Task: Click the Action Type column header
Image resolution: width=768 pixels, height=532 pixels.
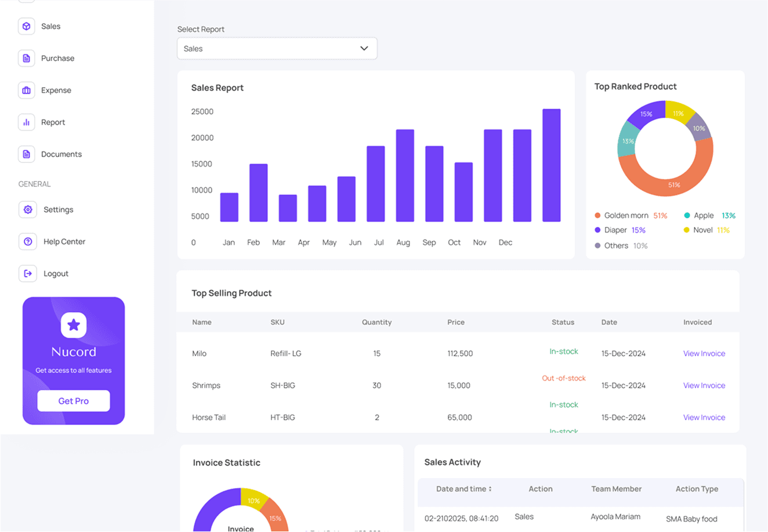Action: [x=697, y=489]
